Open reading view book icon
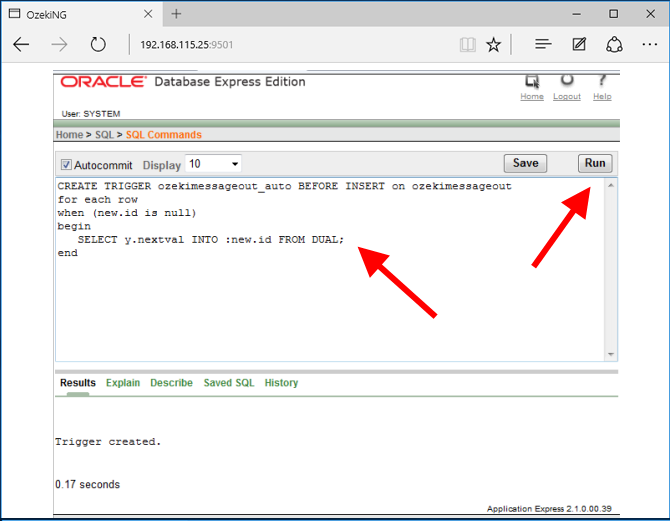 pyautogui.click(x=467, y=44)
